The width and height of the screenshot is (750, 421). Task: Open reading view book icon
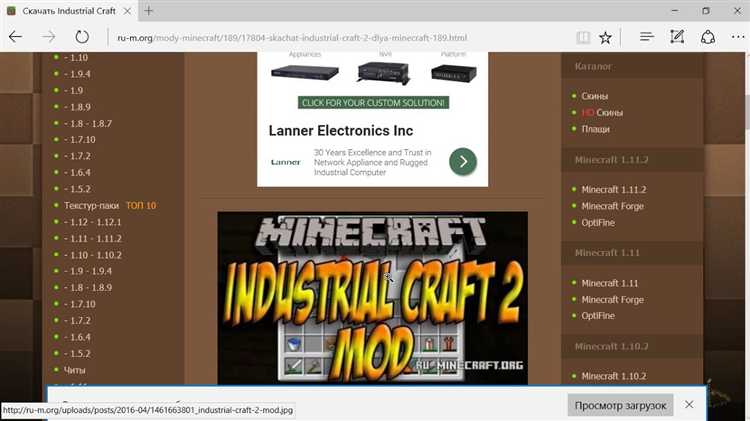(583, 37)
